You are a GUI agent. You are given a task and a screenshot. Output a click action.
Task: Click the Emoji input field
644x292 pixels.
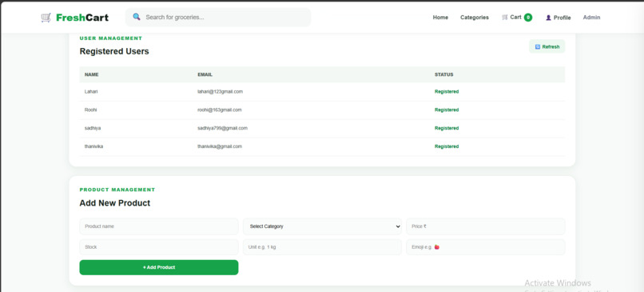tap(486, 247)
